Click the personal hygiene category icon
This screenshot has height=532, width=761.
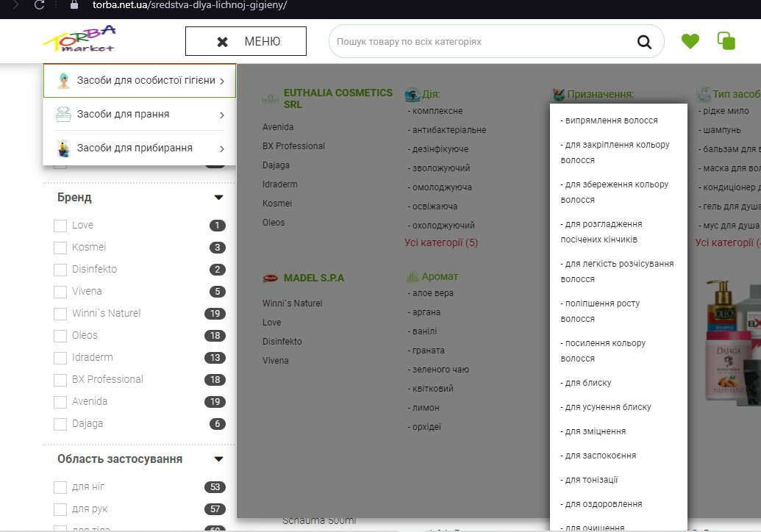tap(63, 81)
